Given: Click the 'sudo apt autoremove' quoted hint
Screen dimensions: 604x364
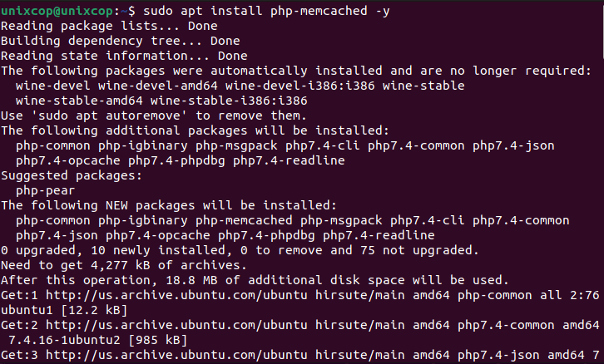Looking at the screenshot, I should tap(109, 116).
